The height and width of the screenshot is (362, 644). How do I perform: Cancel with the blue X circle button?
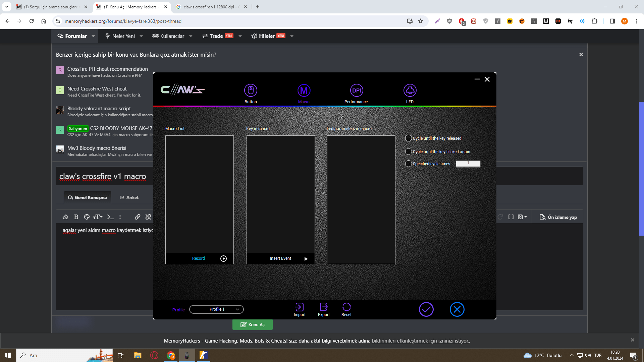(x=457, y=309)
